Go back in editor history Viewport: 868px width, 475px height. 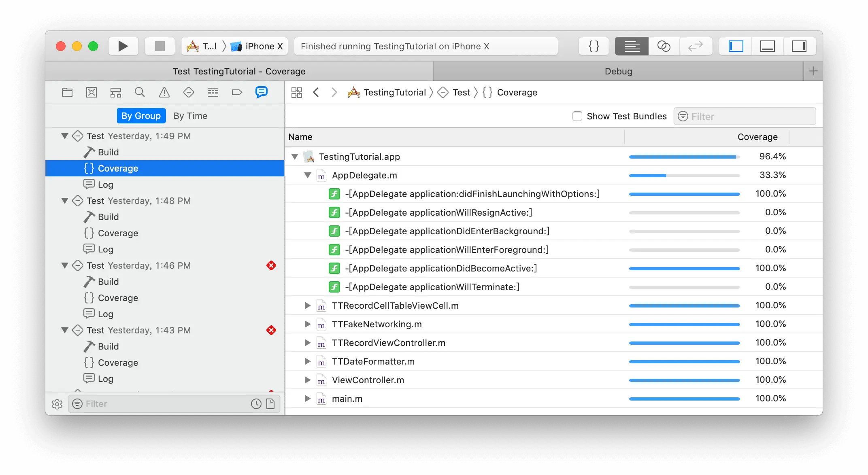pyautogui.click(x=316, y=92)
